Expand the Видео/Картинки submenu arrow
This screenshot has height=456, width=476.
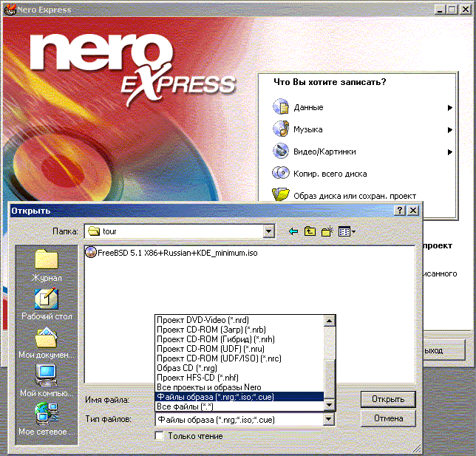click(x=449, y=152)
